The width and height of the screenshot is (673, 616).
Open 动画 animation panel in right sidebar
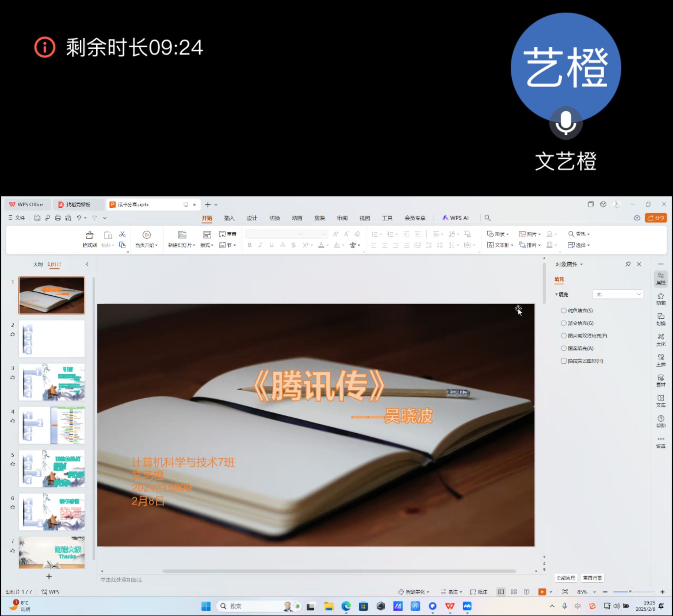[661, 299]
